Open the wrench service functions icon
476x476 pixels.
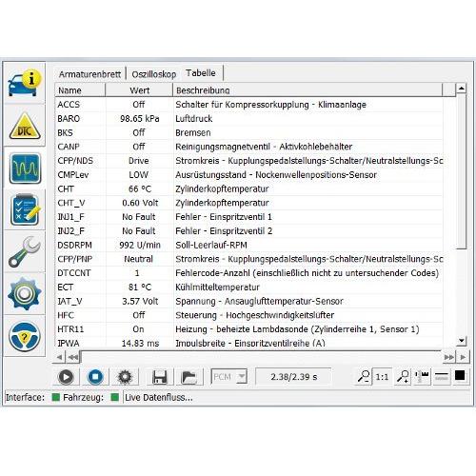(x=25, y=252)
